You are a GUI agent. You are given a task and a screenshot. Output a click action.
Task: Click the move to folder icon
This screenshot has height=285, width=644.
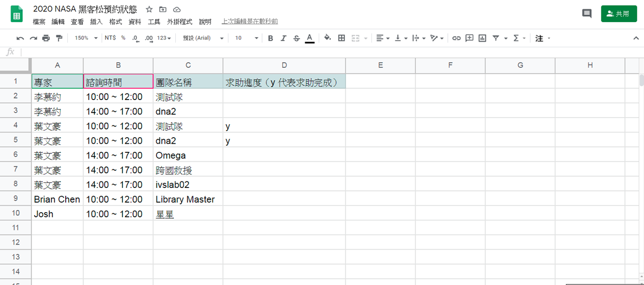tap(163, 10)
